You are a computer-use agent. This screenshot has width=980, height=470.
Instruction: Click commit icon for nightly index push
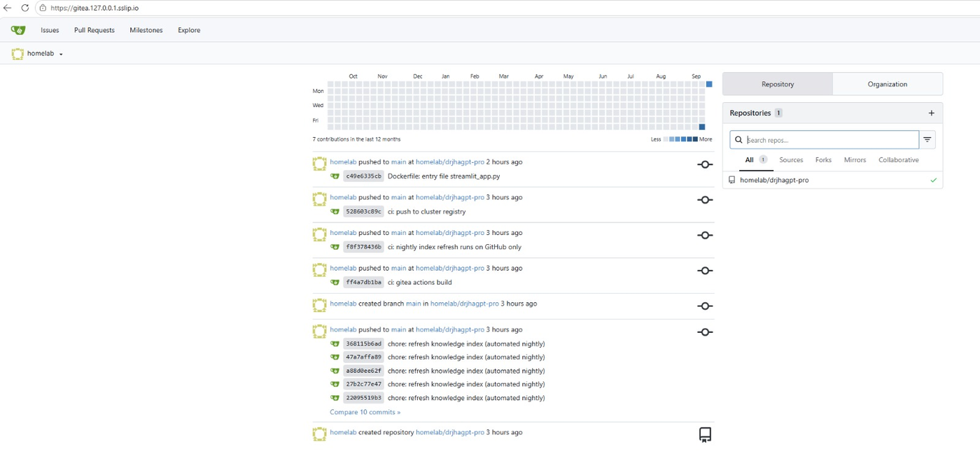tap(705, 236)
